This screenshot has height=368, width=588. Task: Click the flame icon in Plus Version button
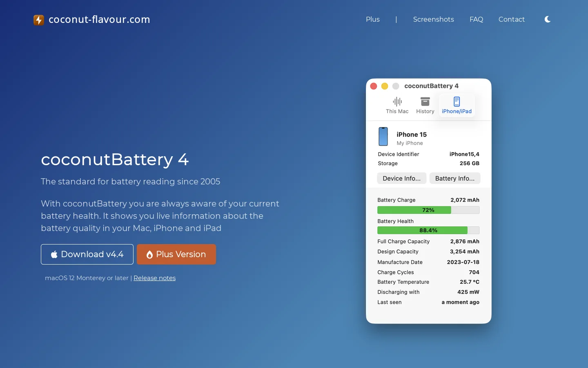(149, 254)
